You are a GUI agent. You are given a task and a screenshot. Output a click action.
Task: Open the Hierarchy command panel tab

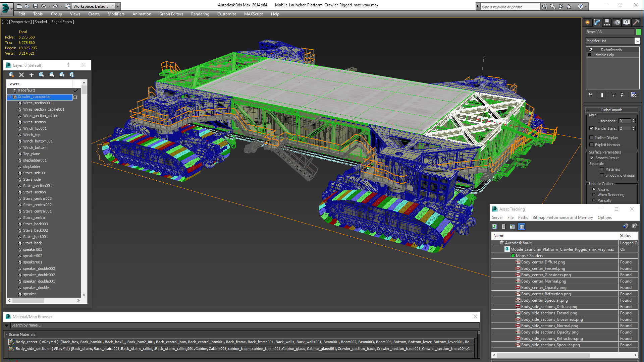pos(607,22)
